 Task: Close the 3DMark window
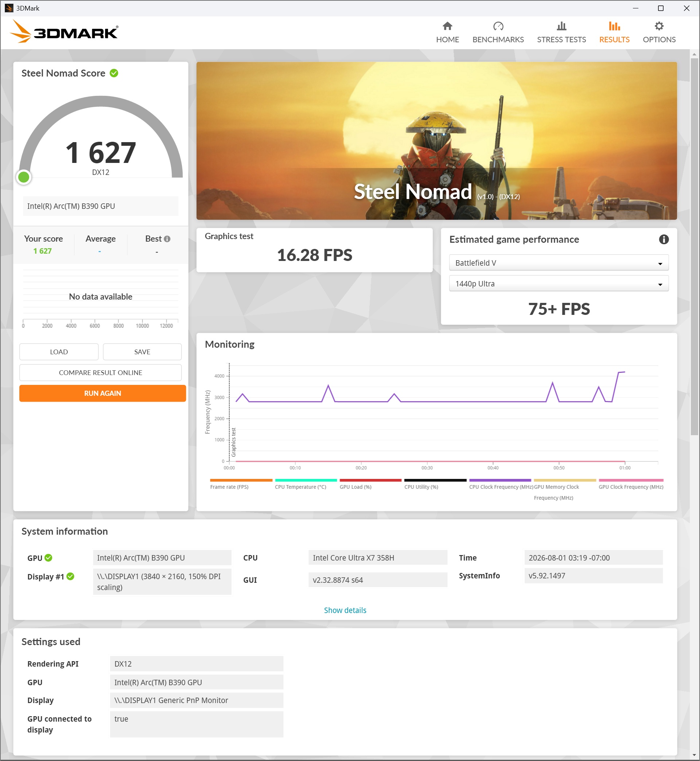click(687, 8)
